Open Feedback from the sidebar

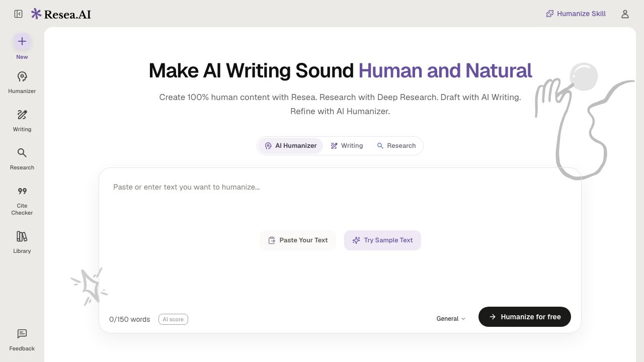(22, 340)
